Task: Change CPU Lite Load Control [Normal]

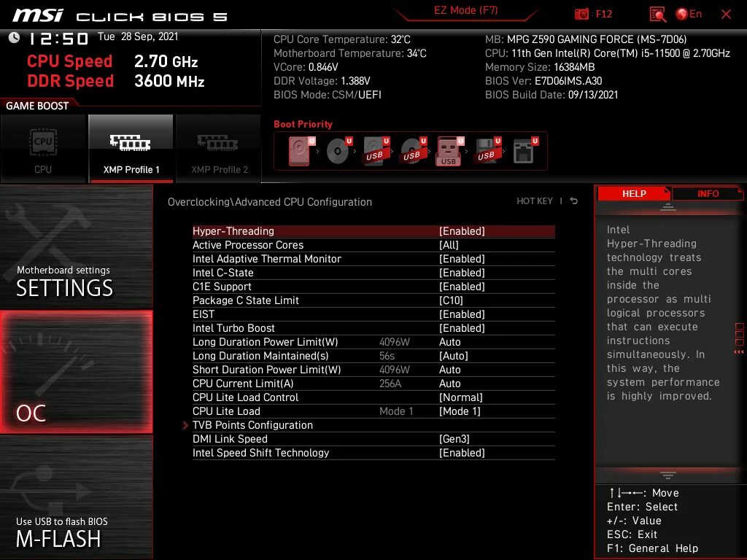Action: click(x=461, y=397)
